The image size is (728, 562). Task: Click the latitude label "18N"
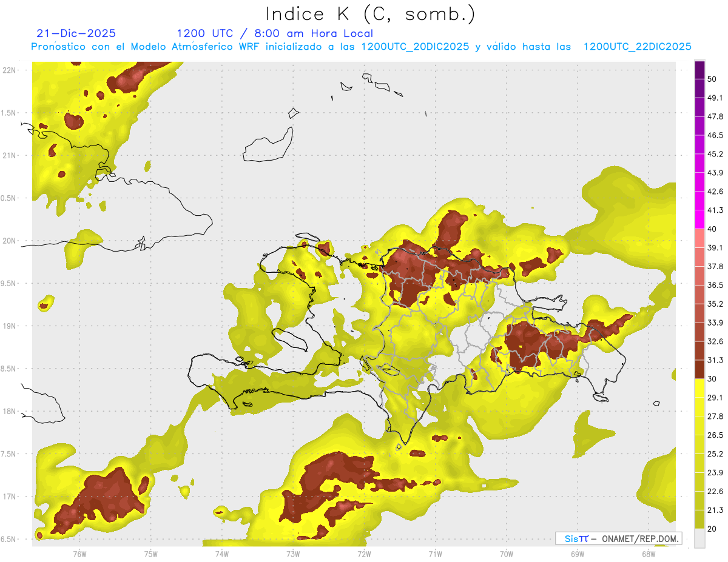9,411
